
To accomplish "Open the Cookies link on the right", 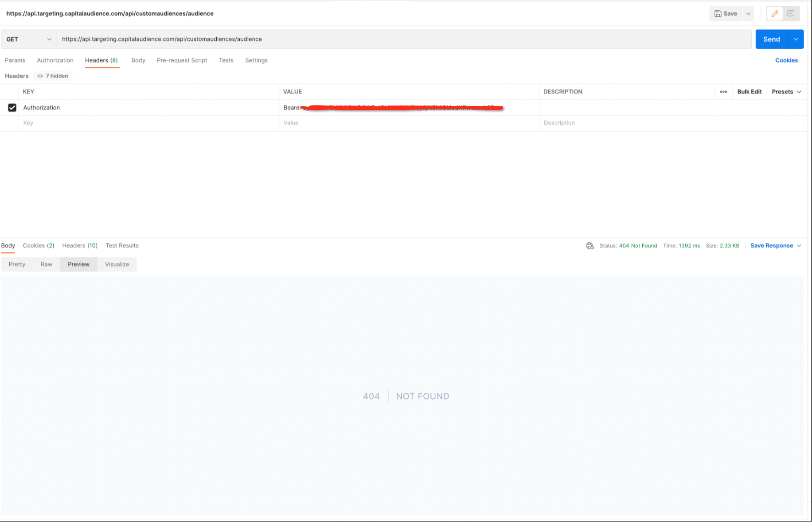I will [786, 60].
